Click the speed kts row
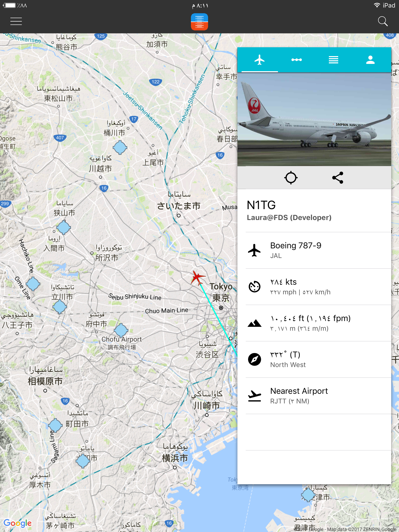Viewport: 399px width, 532px height. 318,287
